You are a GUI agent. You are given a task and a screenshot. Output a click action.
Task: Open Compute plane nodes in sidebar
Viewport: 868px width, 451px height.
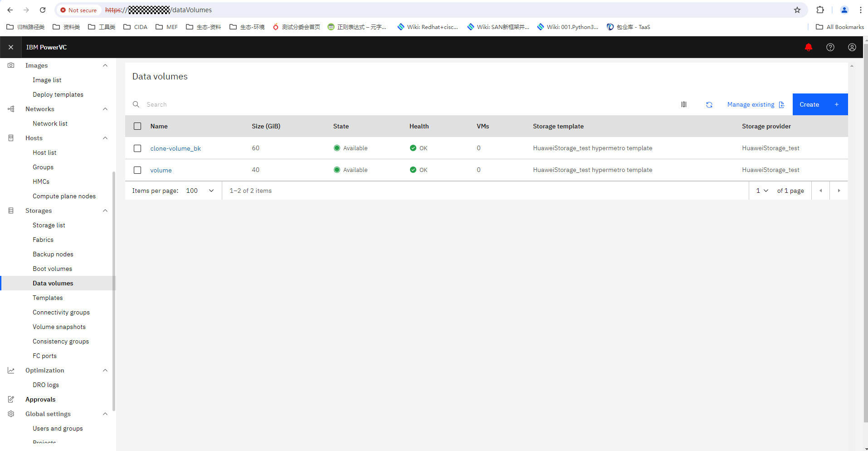(64, 196)
